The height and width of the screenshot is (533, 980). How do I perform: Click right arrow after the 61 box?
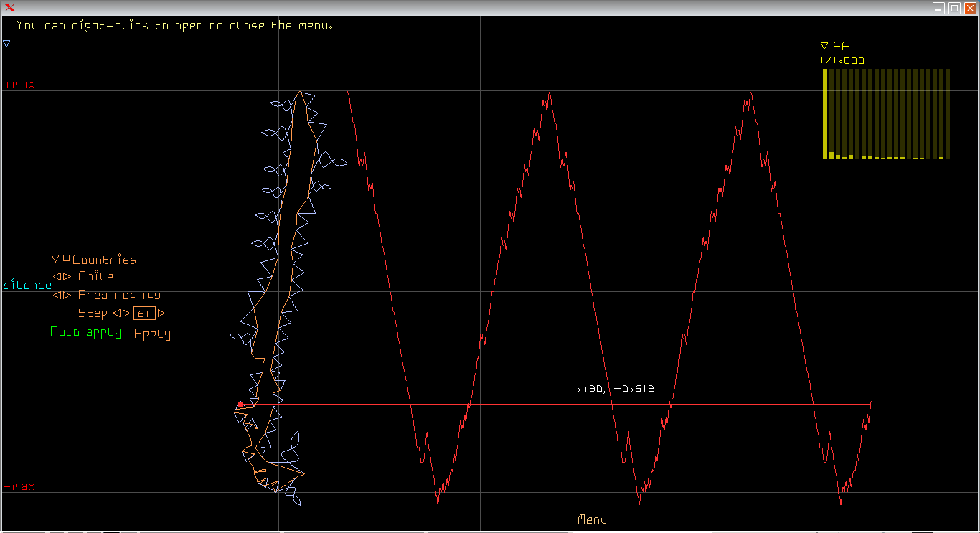click(161, 313)
